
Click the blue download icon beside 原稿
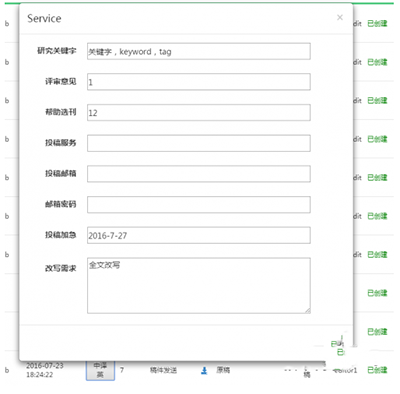tap(204, 370)
